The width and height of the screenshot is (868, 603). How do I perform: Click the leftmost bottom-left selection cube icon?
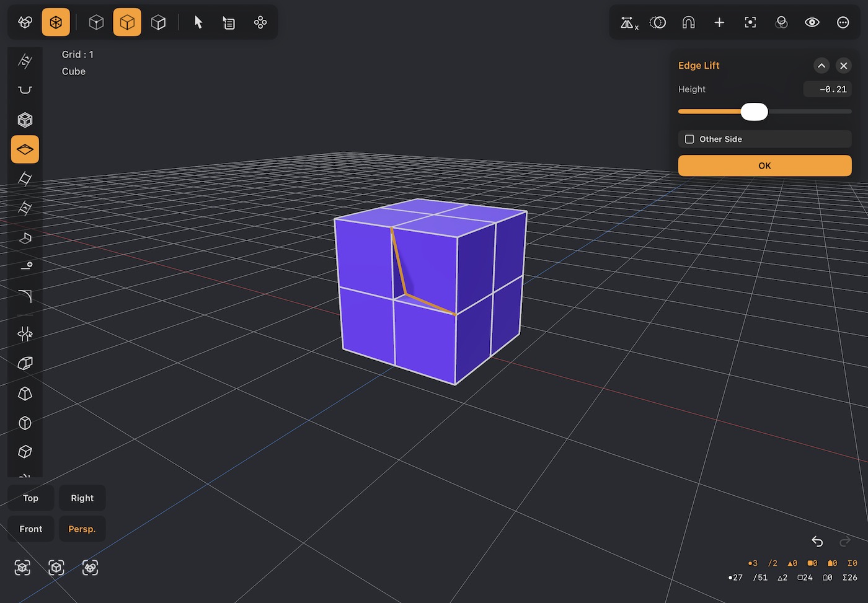(22, 568)
